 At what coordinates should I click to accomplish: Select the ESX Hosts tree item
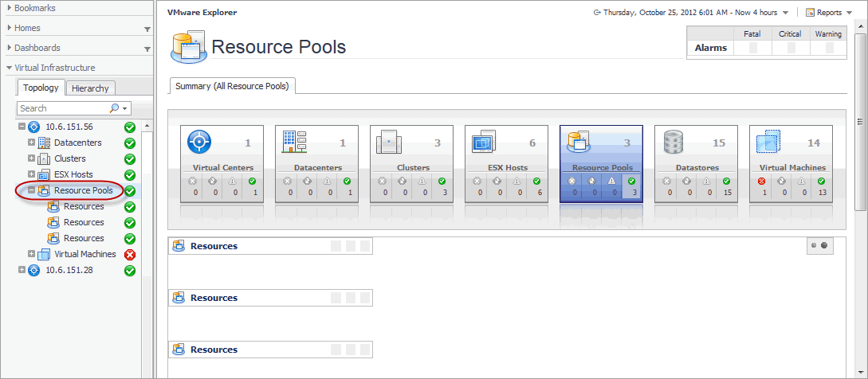pos(73,175)
